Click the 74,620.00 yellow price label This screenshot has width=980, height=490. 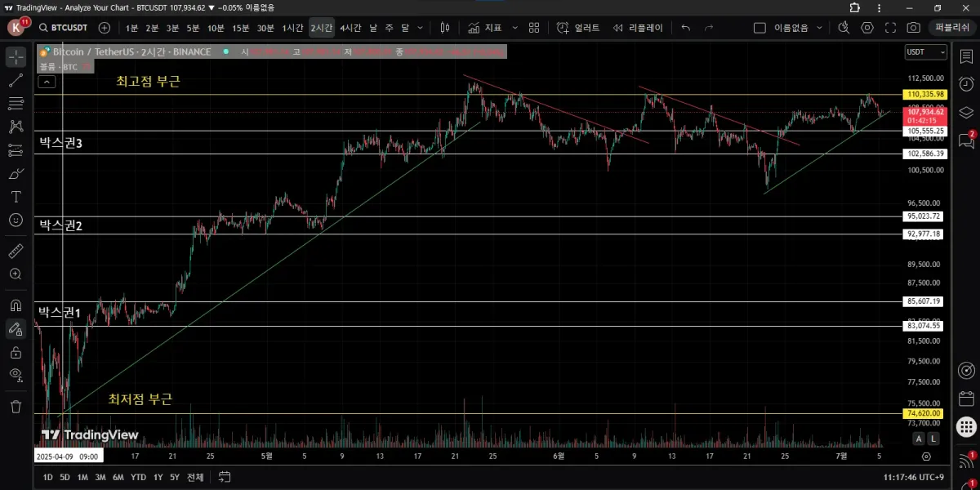[x=924, y=413]
